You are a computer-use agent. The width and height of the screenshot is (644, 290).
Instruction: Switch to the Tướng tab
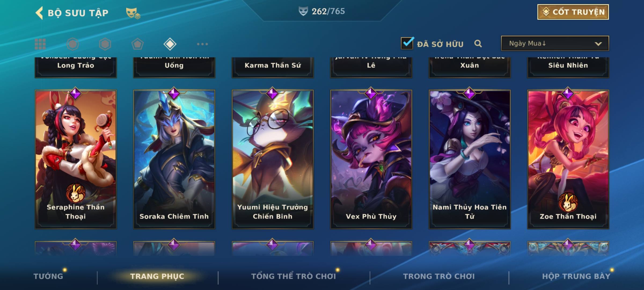click(48, 276)
